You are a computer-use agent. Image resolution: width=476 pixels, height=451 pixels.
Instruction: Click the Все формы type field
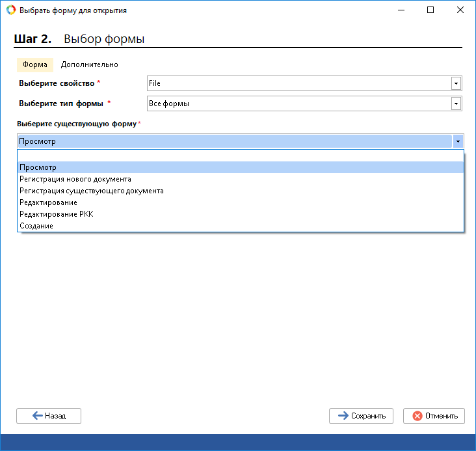tap(299, 103)
